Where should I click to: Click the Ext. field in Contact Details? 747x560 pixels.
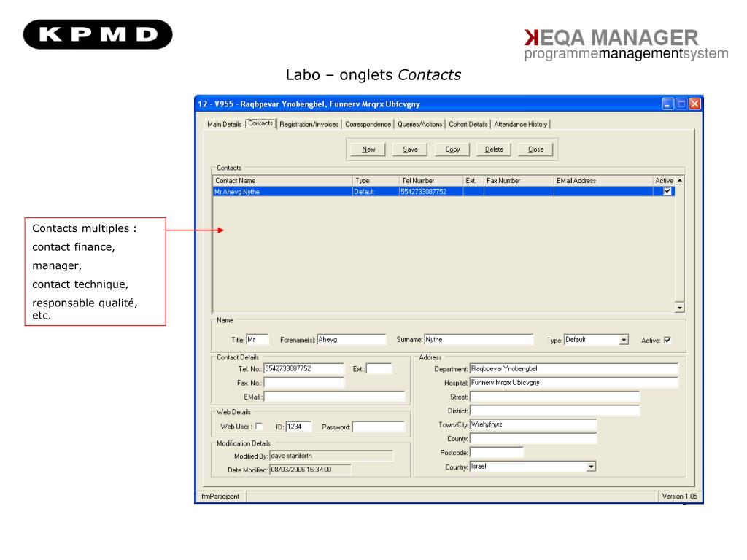pyautogui.click(x=379, y=368)
